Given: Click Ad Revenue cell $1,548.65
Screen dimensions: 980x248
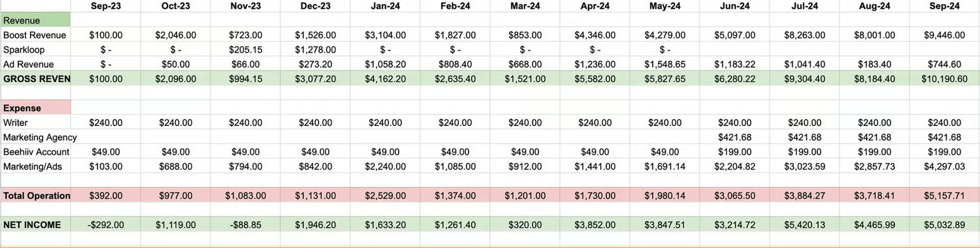Looking at the screenshot, I should 665,64.
